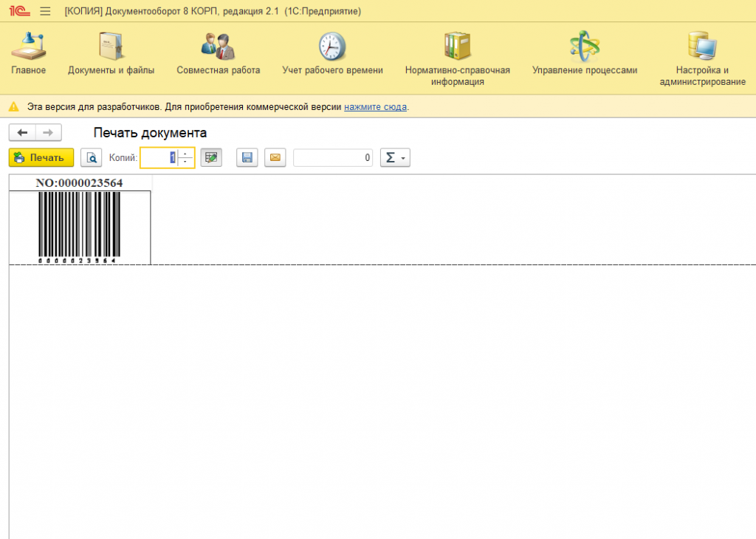The width and height of the screenshot is (756, 539).
Task: Send document by email envelope icon
Action: pyautogui.click(x=275, y=158)
